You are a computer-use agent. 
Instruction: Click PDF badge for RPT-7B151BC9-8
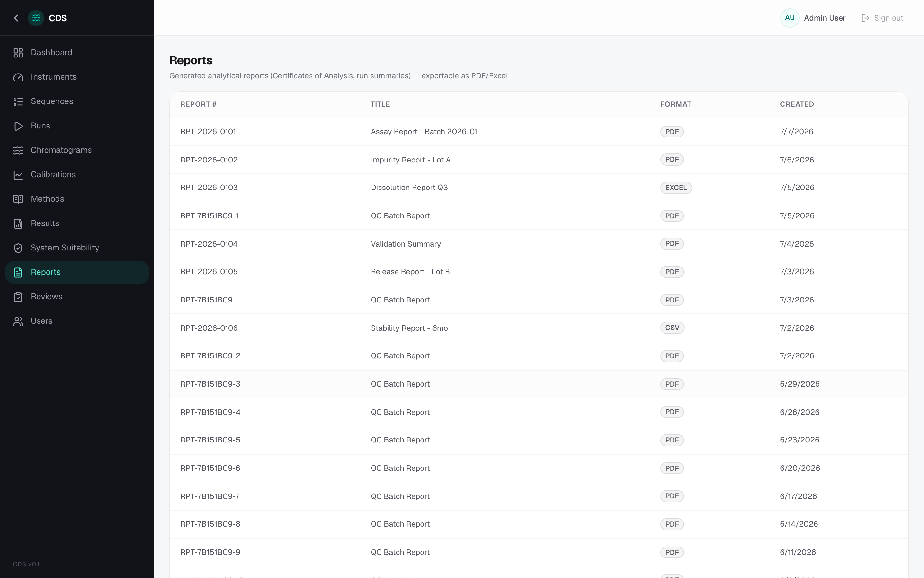tap(672, 524)
